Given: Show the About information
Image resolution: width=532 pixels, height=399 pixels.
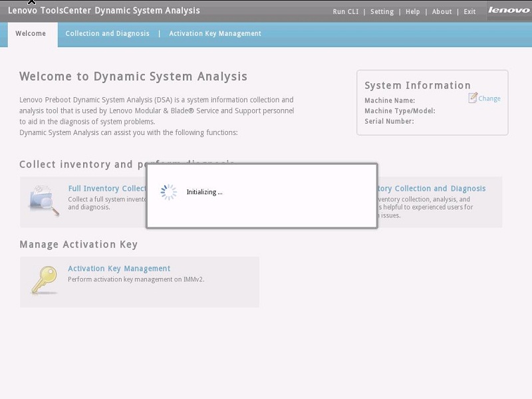Looking at the screenshot, I should (x=442, y=12).
